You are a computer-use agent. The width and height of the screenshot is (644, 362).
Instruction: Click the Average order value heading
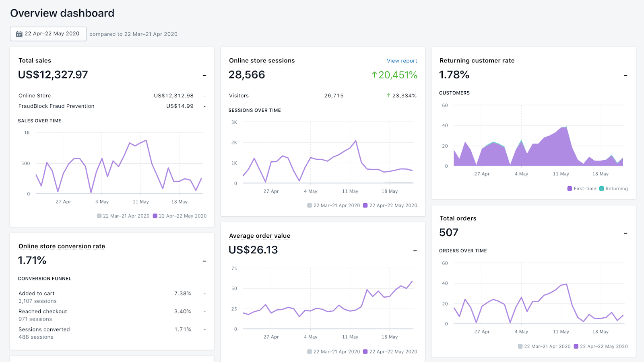(260, 236)
